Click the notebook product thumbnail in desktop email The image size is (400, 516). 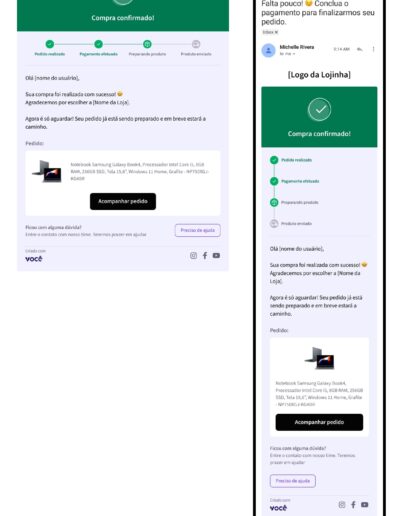pyautogui.click(x=47, y=171)
